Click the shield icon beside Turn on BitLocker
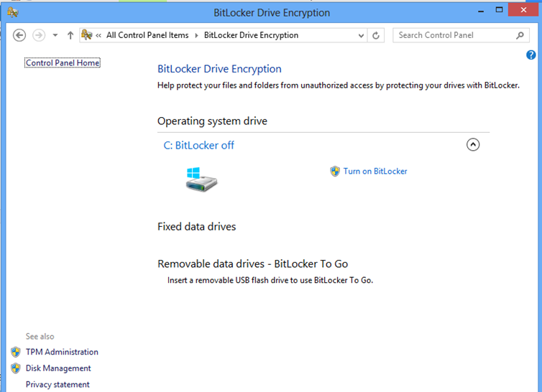The width and height of the screenshot is (542, 392). coord(335,172)
